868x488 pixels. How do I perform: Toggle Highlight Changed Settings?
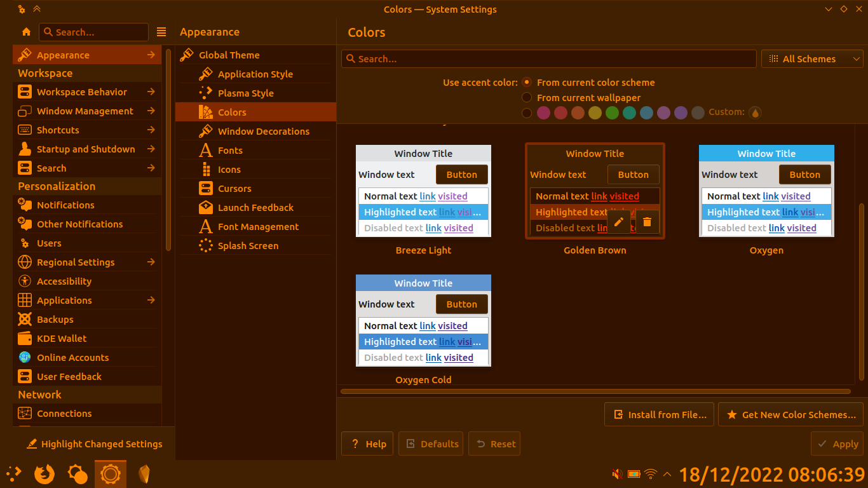[94, 444]
